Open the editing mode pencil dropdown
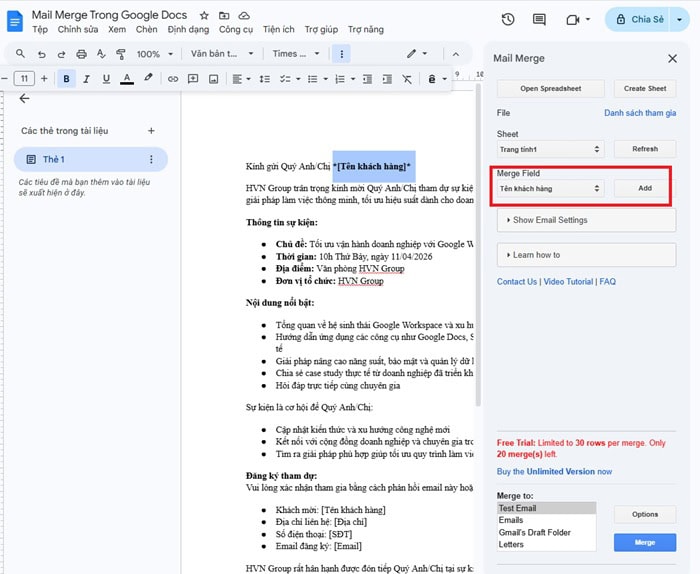The image size is (700, 574). tap(417, 54)
